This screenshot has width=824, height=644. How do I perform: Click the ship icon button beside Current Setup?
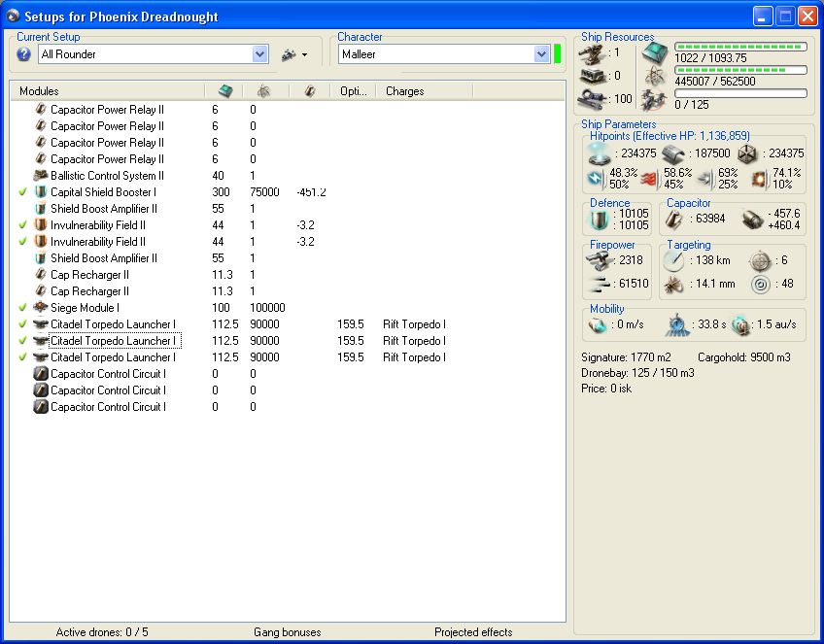(289, 54)
